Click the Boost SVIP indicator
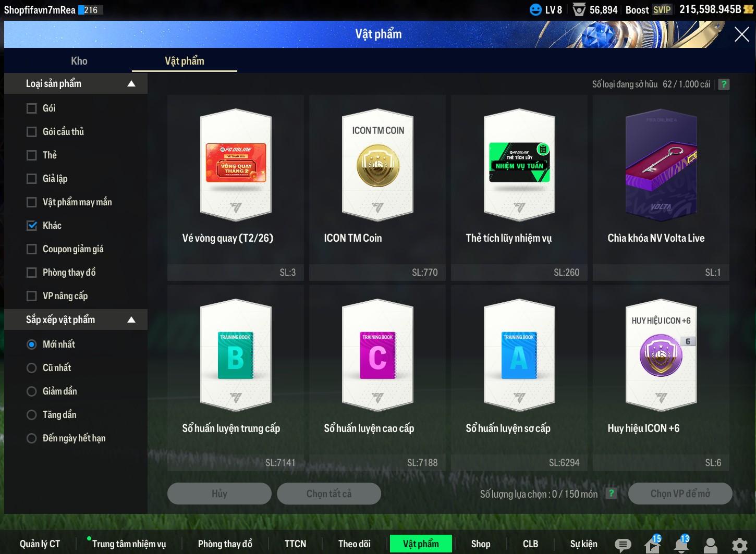The image size is (756, 554). (x=648, y=10)
